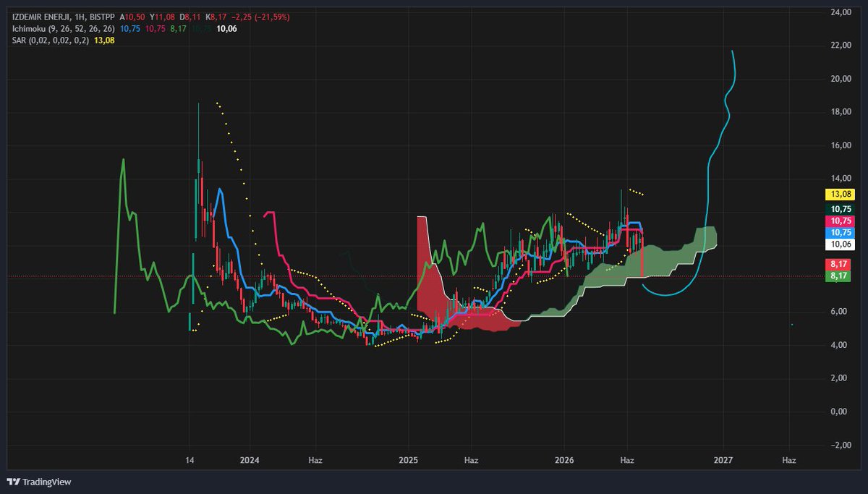Click the yellow 13,08 SAR value in legend
Viewport: 868px width, 494px height.
[x=105, y=40]
